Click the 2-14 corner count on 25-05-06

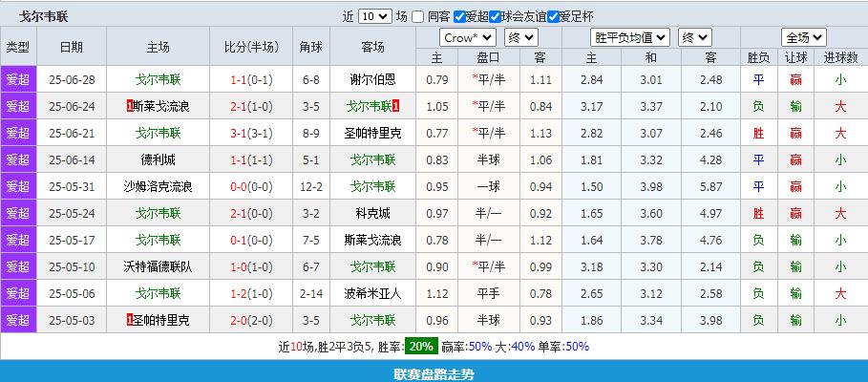[x=311, y=293]
